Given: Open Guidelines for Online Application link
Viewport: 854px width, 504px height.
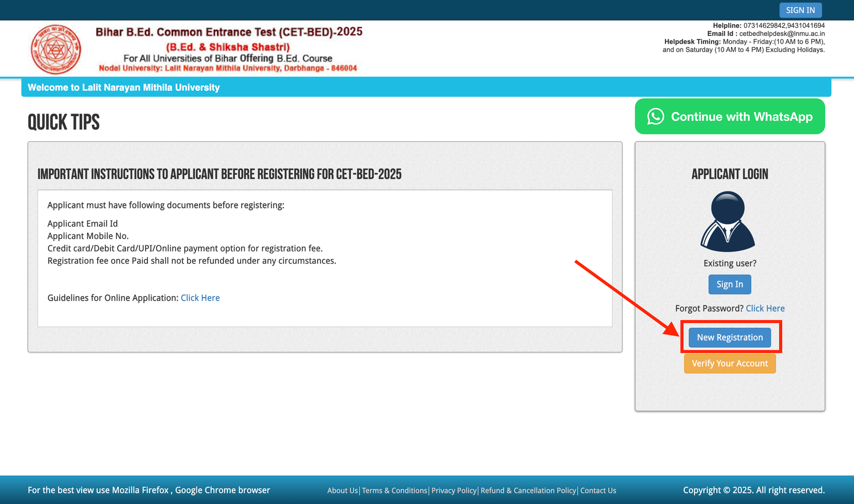Looking at the screenshot, I should click(200, 298).
